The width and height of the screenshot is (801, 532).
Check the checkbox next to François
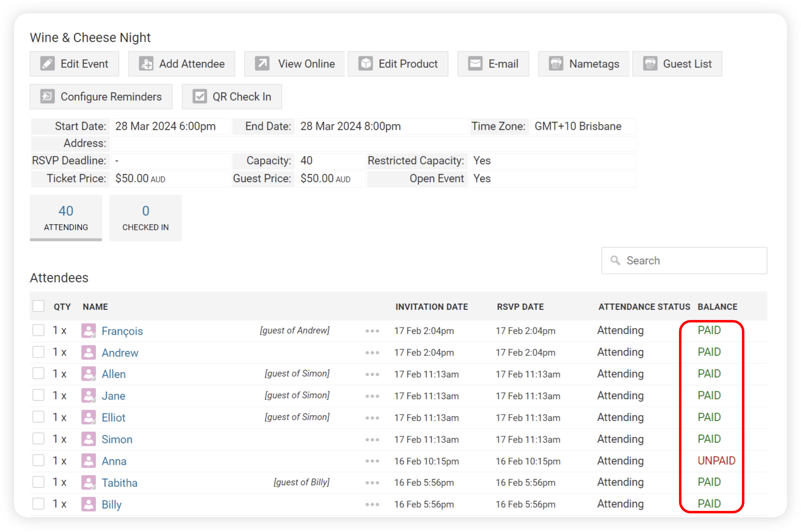tap(38, 331)
